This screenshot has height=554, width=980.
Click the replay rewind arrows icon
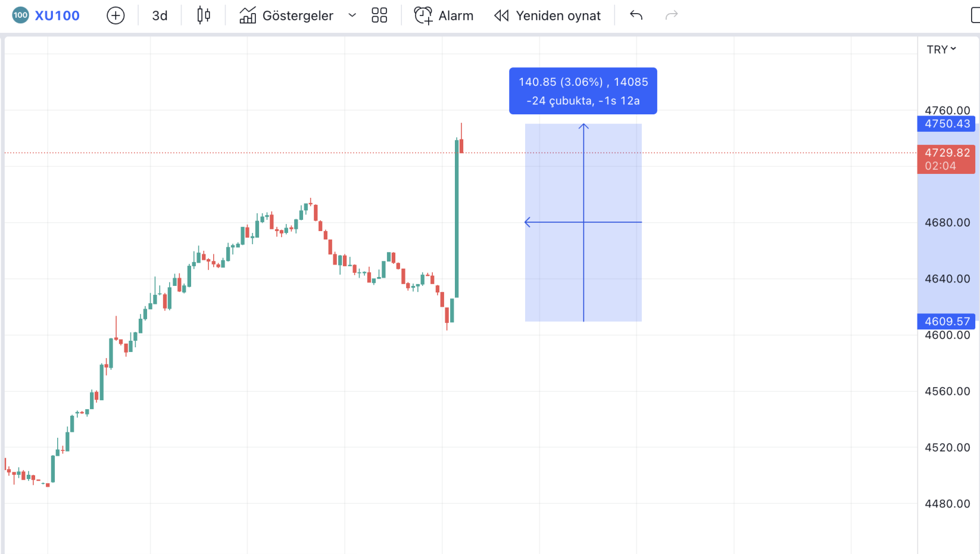[x=501, y=15]
